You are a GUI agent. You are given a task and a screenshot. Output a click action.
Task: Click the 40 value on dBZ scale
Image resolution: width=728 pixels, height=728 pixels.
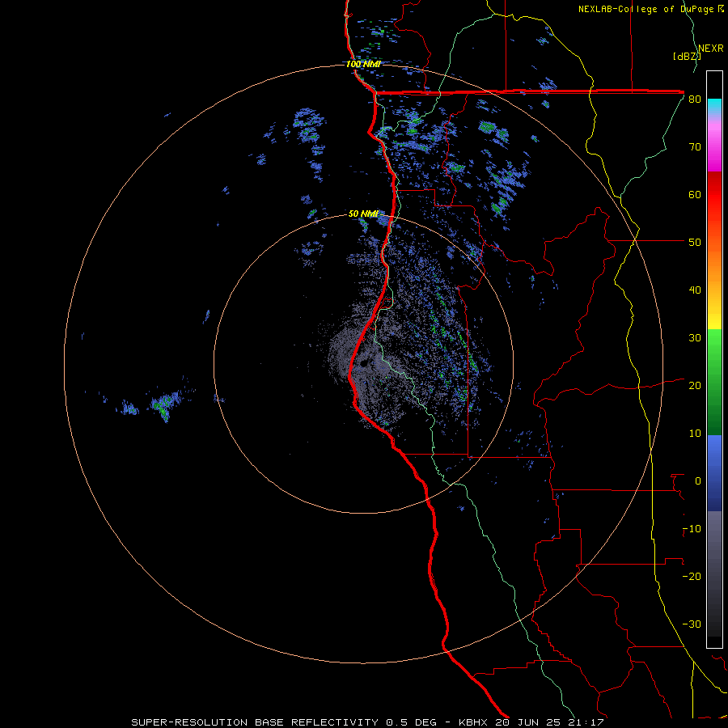click(695, 290)
